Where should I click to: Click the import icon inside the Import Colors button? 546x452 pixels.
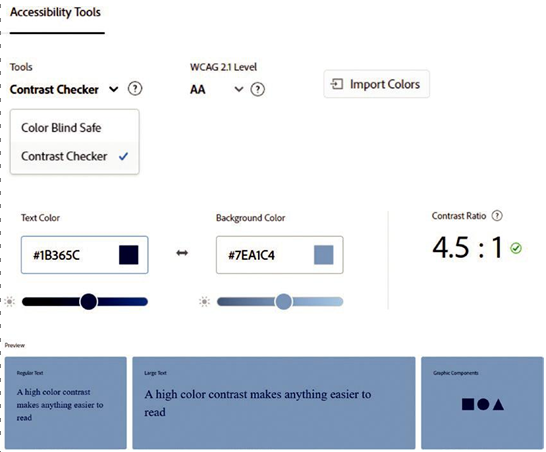pyautogui.click(x=337, y=84)
